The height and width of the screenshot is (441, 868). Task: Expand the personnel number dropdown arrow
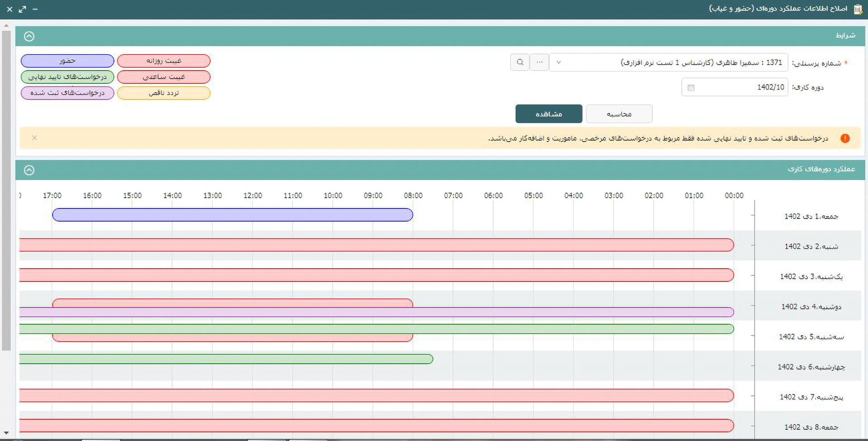tap(559, 62)
